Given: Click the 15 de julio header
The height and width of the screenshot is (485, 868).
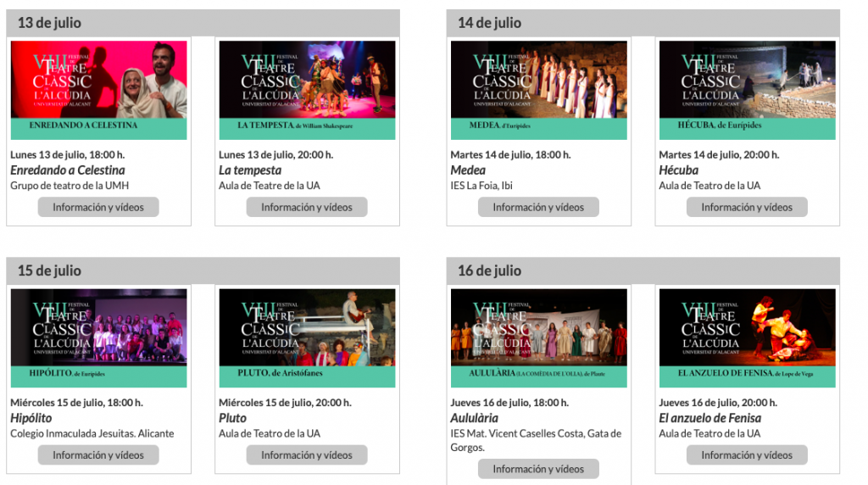Looking at the screenshot, I should tap(203, 270).
